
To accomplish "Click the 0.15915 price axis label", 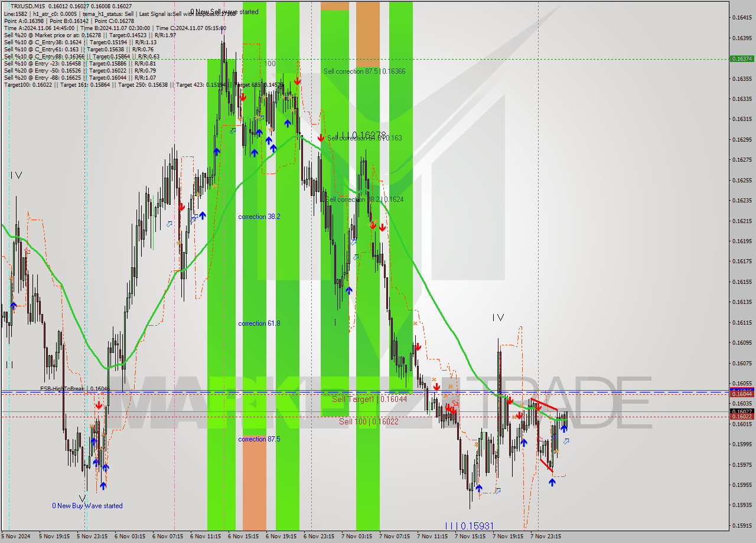I will point(742,525).
